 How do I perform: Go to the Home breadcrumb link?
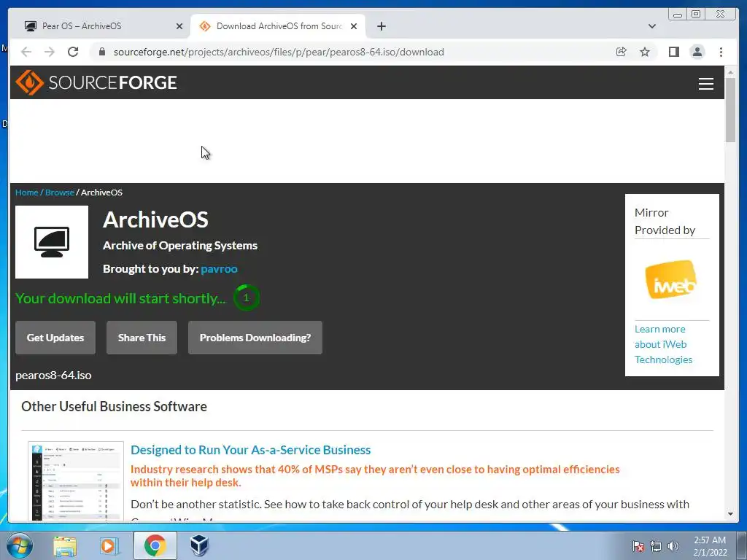tap(27, 192)
